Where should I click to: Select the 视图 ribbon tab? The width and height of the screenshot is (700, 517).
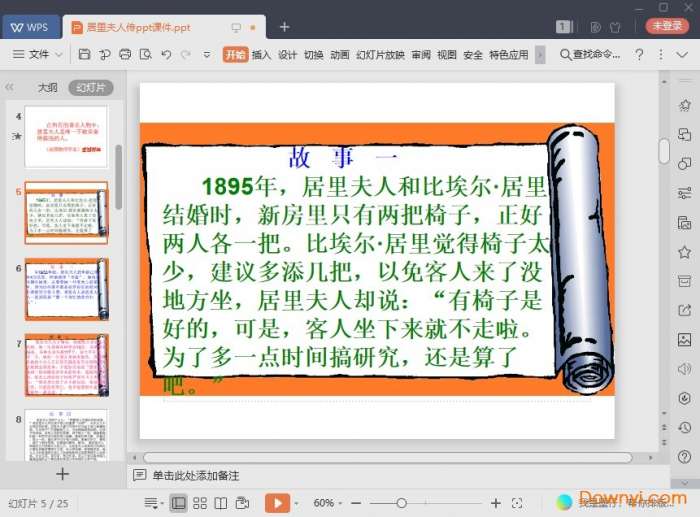pyautogui.click(x=447, y=54)
